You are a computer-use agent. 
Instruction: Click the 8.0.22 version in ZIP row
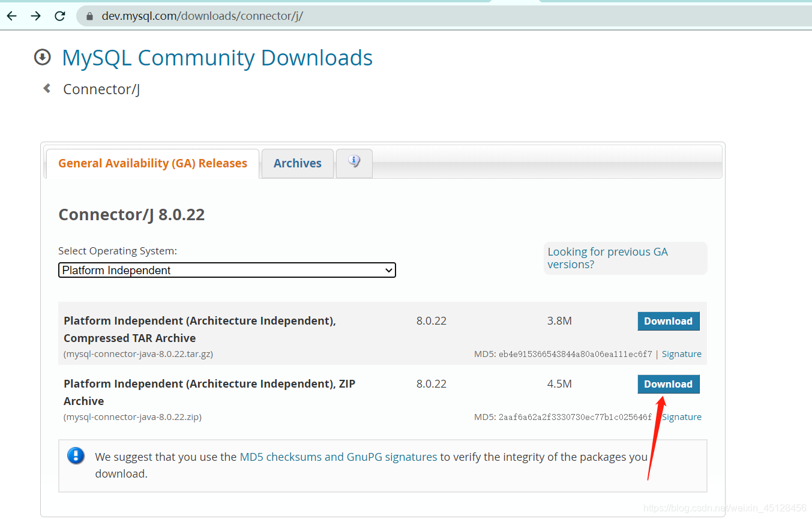click(432, 384)
